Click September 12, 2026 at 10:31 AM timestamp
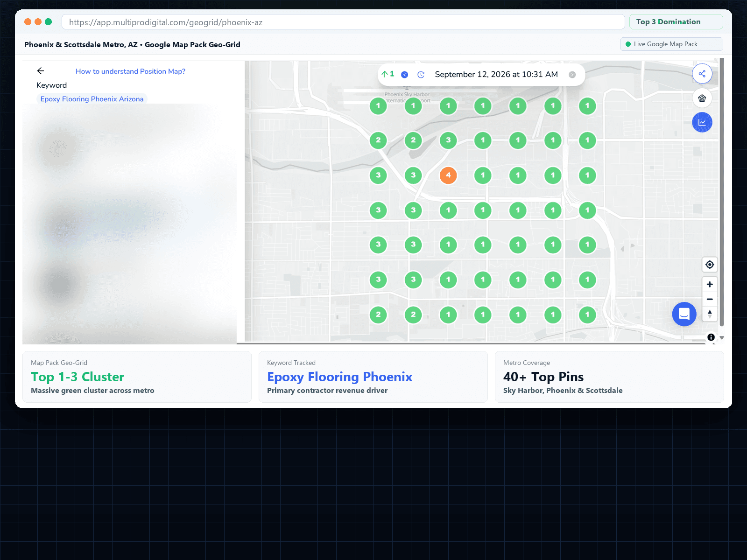This screenshot has height=560, width=747. click(496, 75)
